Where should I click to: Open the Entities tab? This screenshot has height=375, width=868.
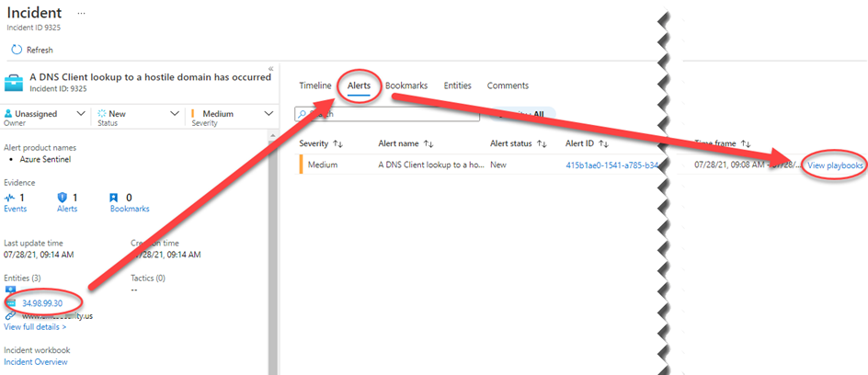coord(457,85)
